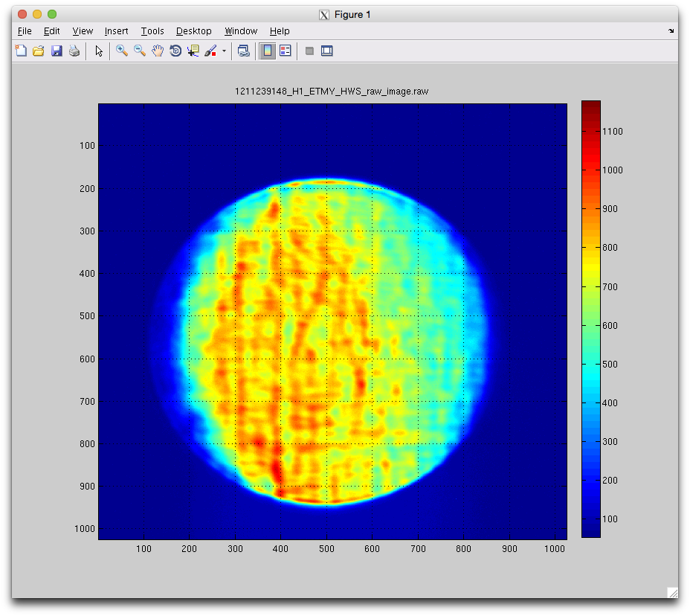
Task: Select the Zoom Out magnifier tool
Action: [140, 51]
